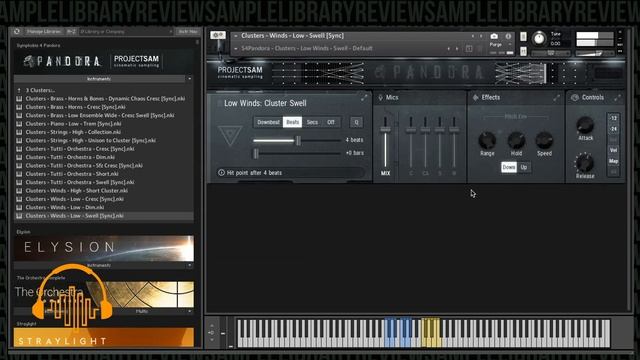
Task: Click next instrument arrow in header
Action: [x=481, y=36]
